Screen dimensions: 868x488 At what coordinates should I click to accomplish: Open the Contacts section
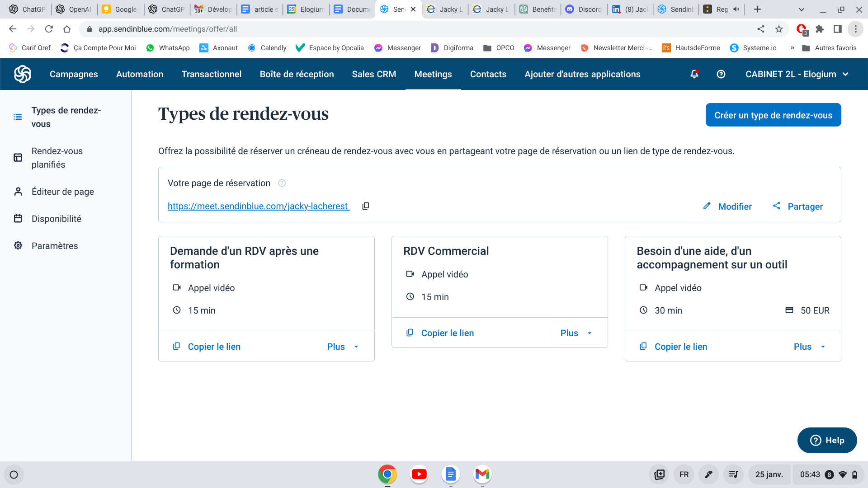click(x=488, y=74)
